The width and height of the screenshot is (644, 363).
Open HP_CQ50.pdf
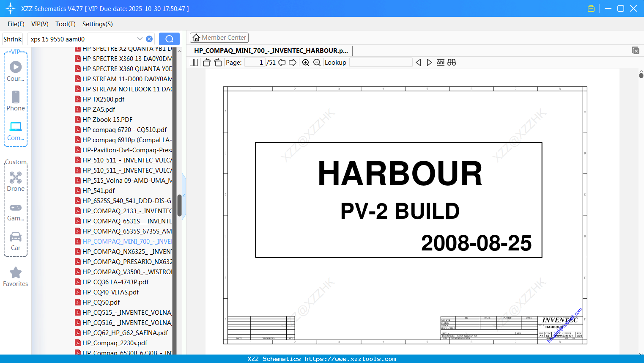(x=97, y=302)
